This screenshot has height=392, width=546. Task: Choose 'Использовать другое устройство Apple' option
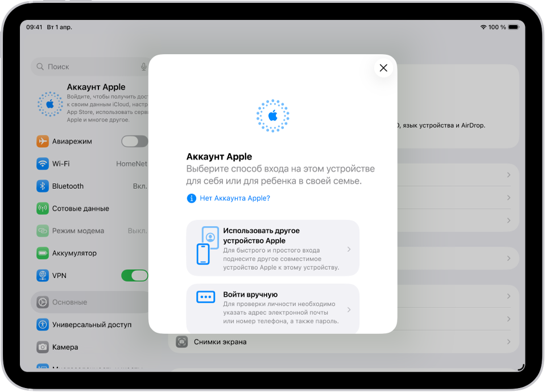272,248
